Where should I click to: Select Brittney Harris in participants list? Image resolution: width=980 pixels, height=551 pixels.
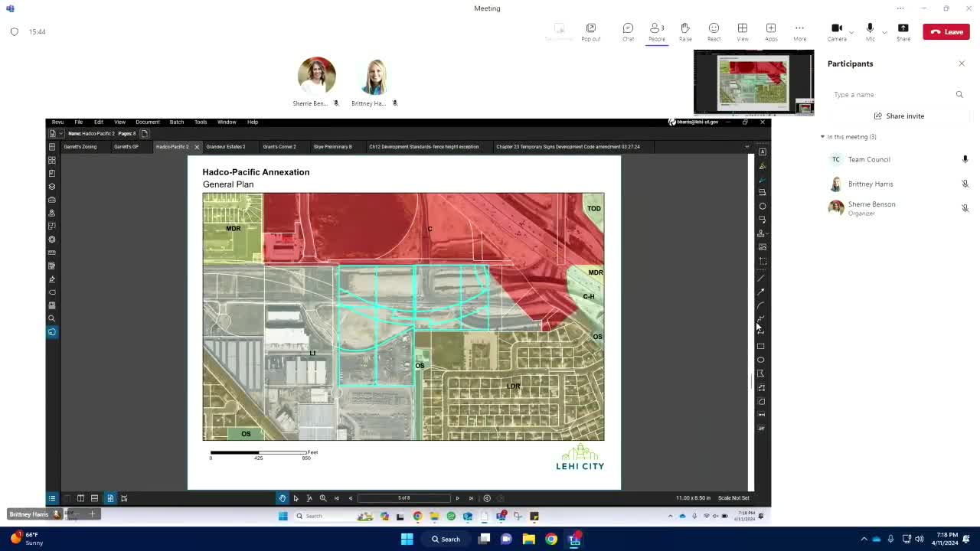coord(897,184)
